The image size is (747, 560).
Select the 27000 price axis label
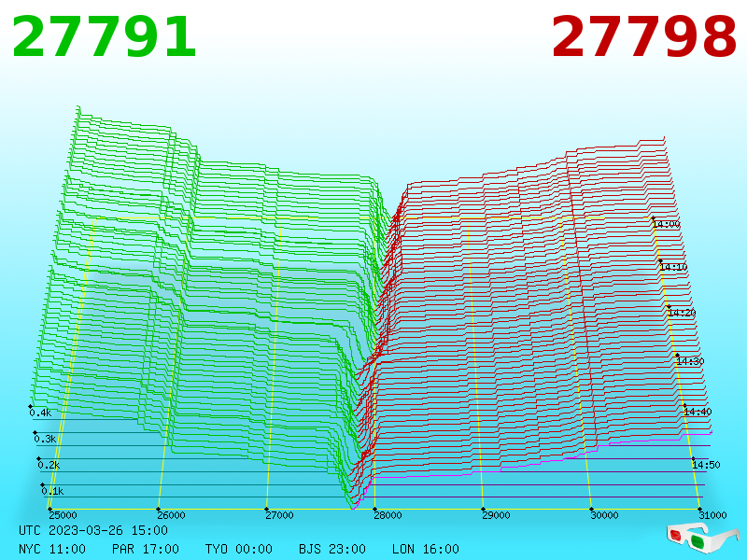(x=279, y=515)
